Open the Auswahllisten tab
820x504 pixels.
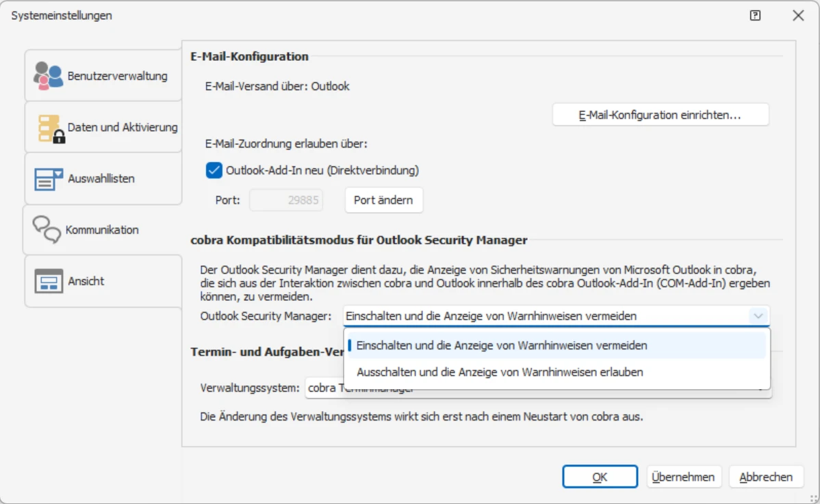coord(101,179)
